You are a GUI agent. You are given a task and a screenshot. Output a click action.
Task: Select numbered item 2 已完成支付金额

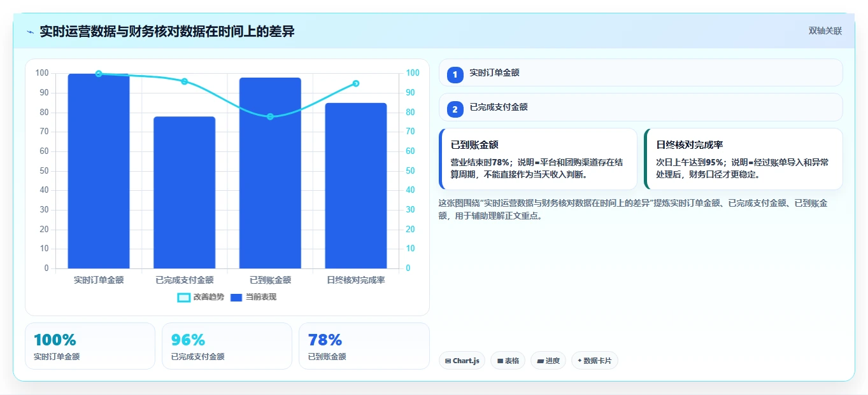[x=641, y=107]
